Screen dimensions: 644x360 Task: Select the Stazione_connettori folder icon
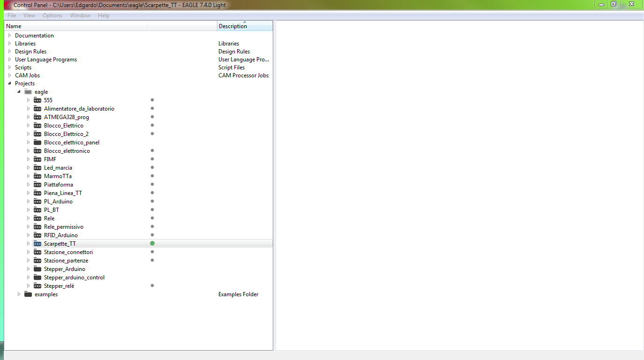37,252
